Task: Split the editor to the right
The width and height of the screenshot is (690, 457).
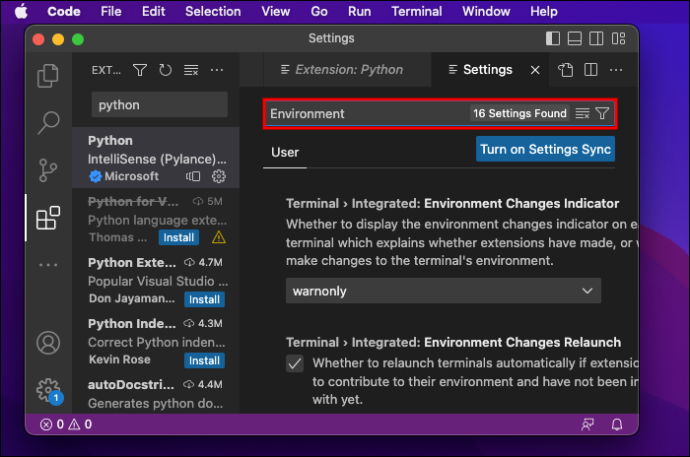Action: pos(591,70)
